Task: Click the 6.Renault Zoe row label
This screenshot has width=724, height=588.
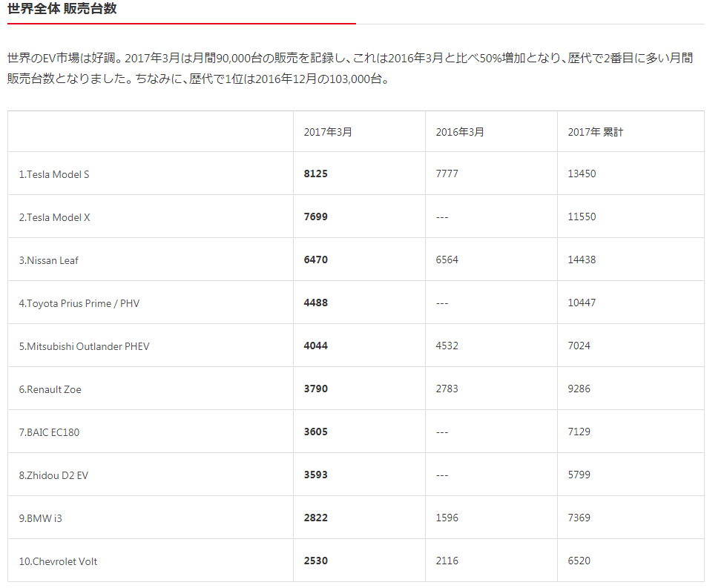Action: 50,389
